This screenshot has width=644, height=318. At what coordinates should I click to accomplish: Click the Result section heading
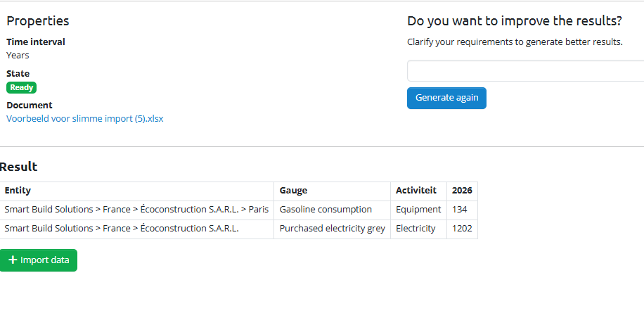(x=19, y=167)
